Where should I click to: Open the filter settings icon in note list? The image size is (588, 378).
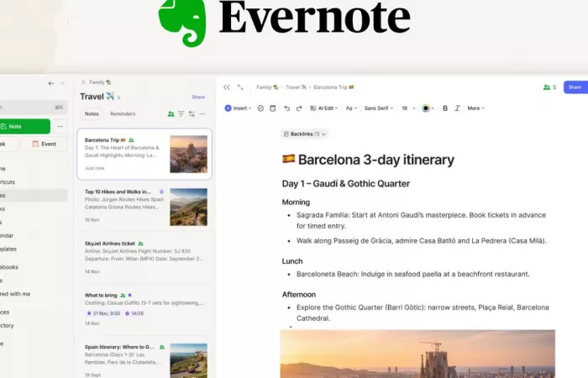(192, 113)
